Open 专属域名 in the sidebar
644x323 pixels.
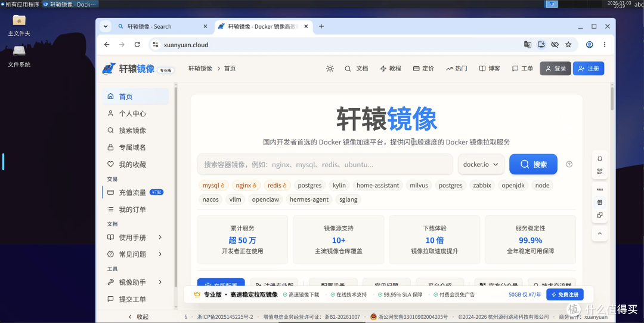[135, 147]
